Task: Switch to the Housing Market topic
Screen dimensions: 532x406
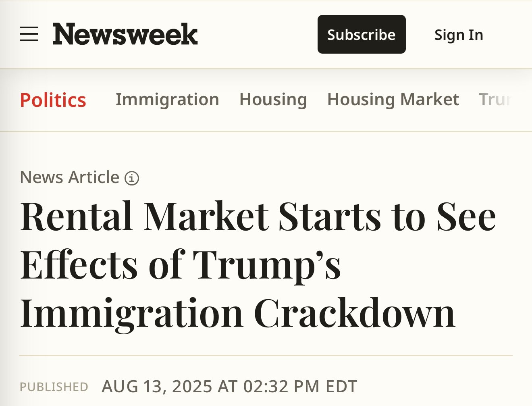Action: [393, 100]
